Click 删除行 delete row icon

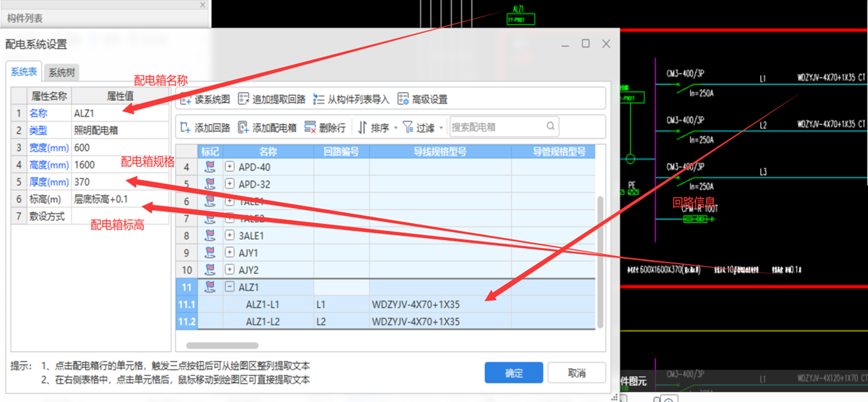[x=310, y=127]
